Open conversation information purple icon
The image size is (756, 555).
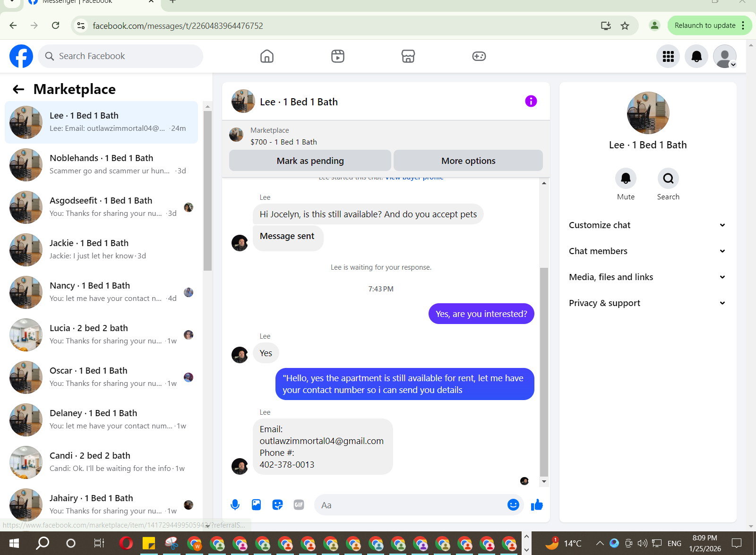pos(531,101)
